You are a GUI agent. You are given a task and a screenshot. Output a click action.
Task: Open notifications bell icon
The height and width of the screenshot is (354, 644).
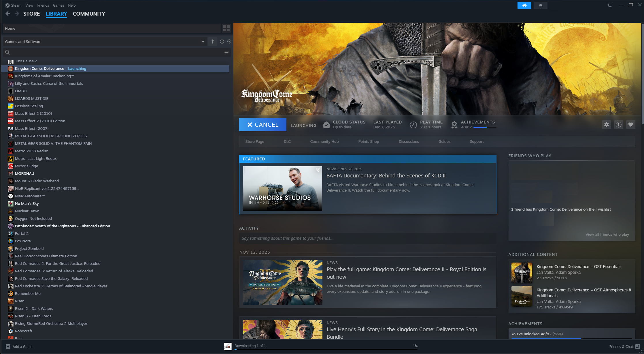point(540,5)
